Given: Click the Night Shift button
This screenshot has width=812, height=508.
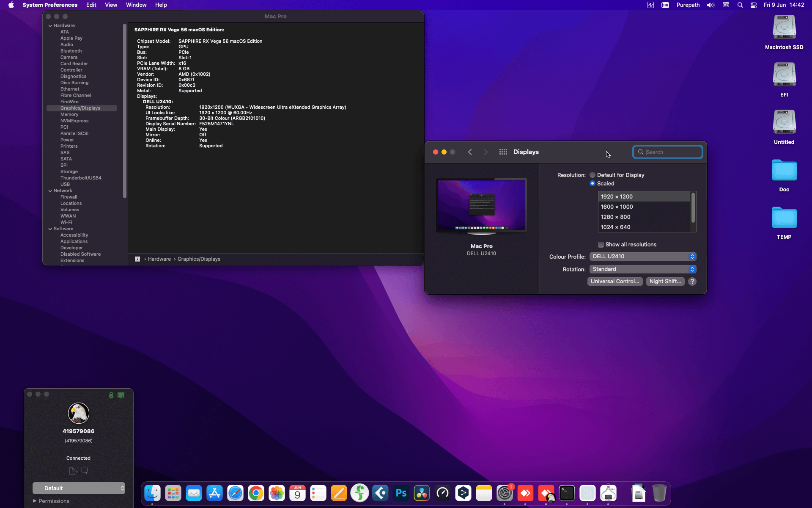Looking at the screenshot, I should click(665, 282).
